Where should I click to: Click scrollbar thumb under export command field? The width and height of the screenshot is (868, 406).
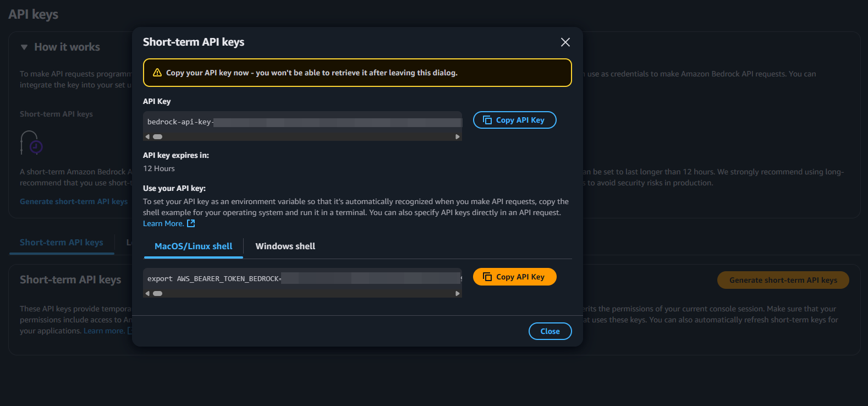[158, 294]
